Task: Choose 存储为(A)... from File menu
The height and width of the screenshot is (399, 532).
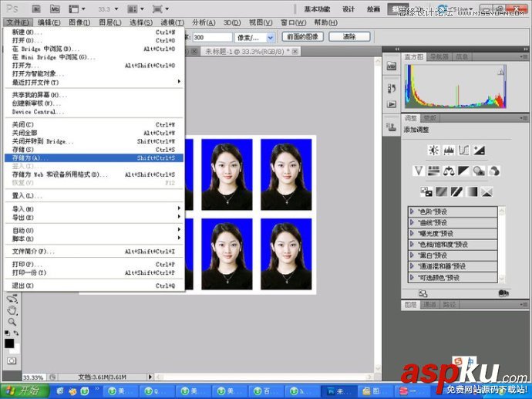Action: [94, 158]
